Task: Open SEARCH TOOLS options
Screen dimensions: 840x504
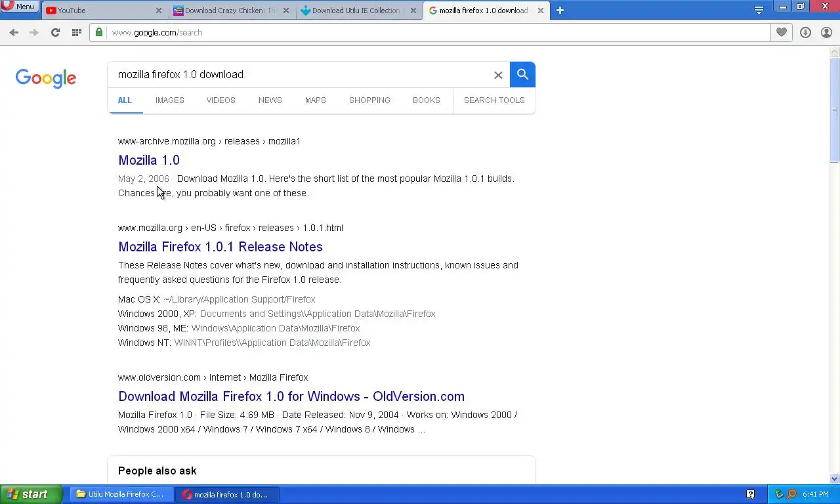Action: 494,100
